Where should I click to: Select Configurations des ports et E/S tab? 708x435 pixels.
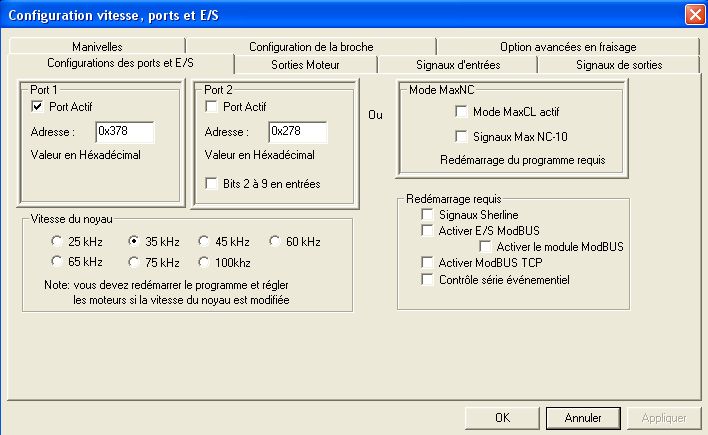[121, 63]
